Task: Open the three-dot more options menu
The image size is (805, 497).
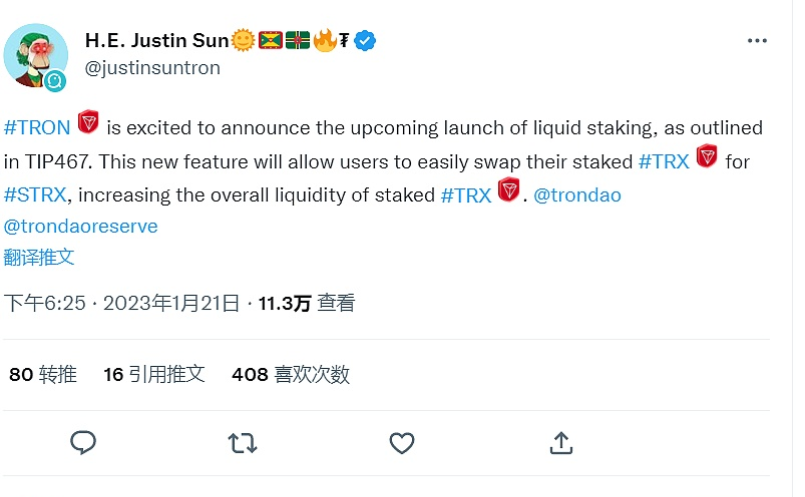Action: 757,41
